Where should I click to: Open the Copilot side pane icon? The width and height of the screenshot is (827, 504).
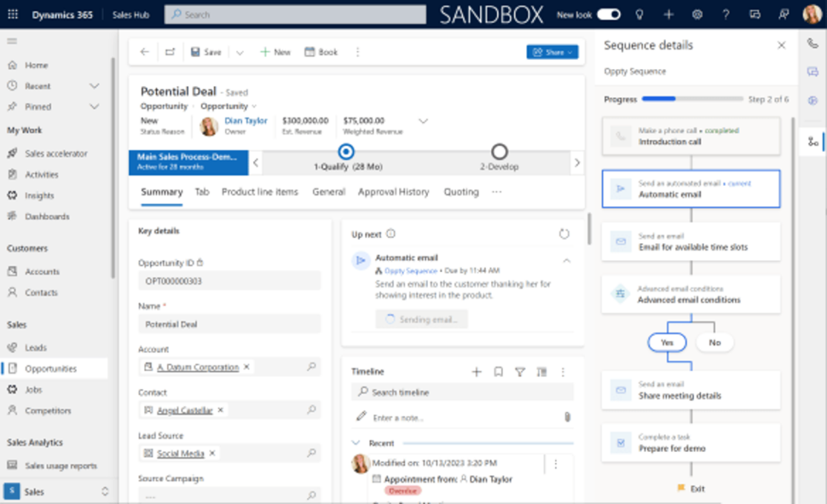coord(812,100)
